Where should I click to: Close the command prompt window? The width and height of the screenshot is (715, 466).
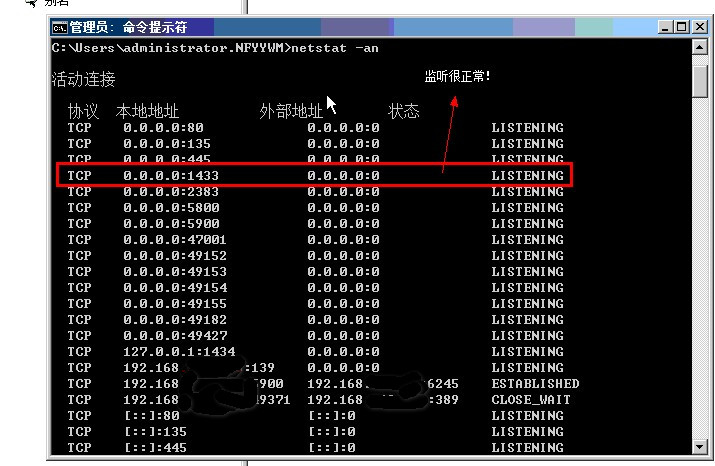pyautogui.click(x=700, y=27)
